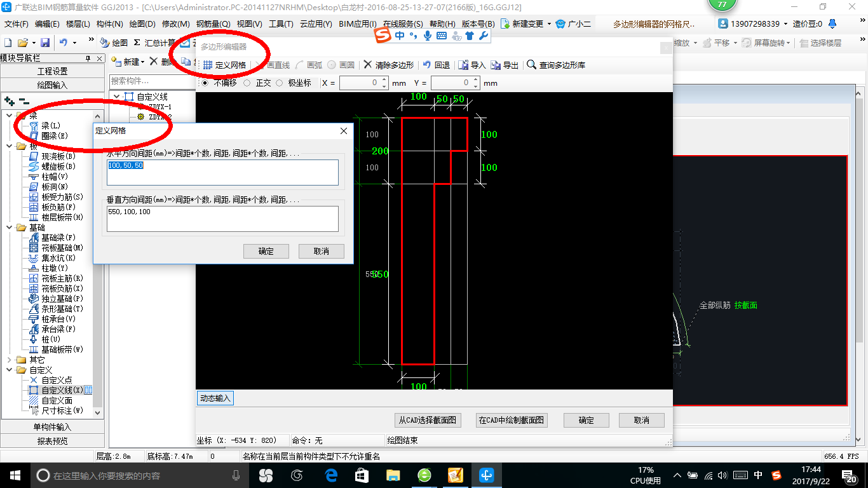Click 清除多边形 in polygon editor toolbar

(388, 65)
